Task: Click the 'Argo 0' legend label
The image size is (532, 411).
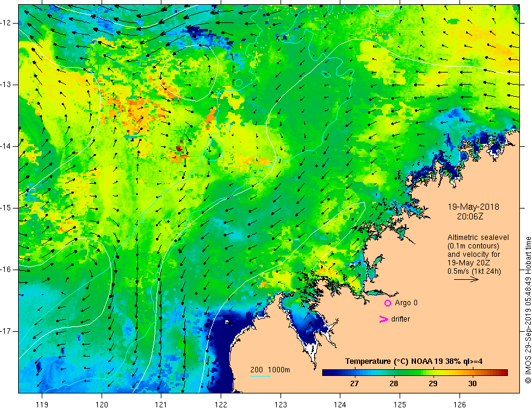Action: click(406, 303)
